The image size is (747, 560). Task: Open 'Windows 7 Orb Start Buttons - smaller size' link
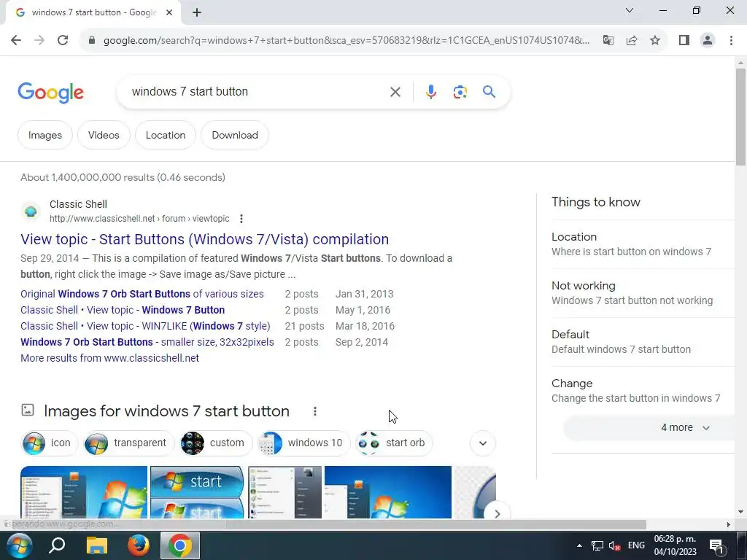(147, 342)
